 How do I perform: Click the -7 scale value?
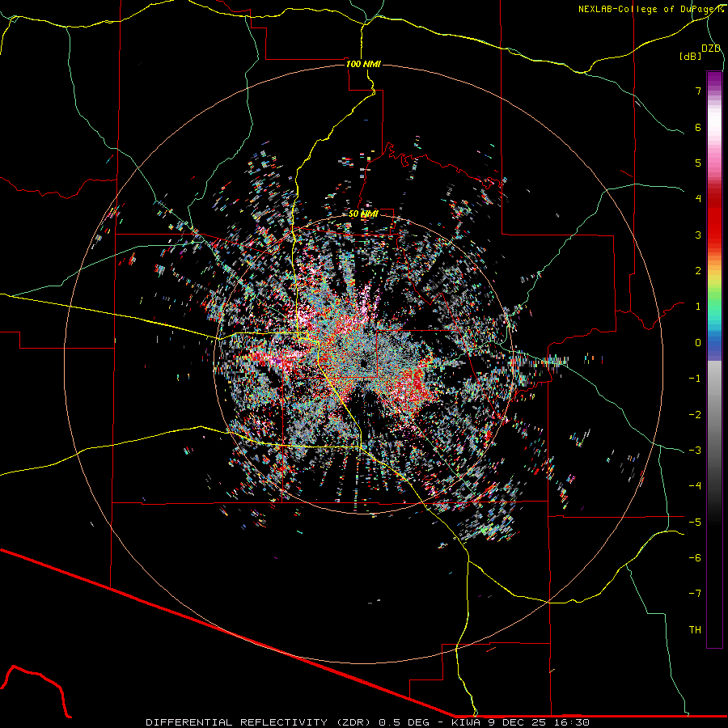[x=695, y=594]
